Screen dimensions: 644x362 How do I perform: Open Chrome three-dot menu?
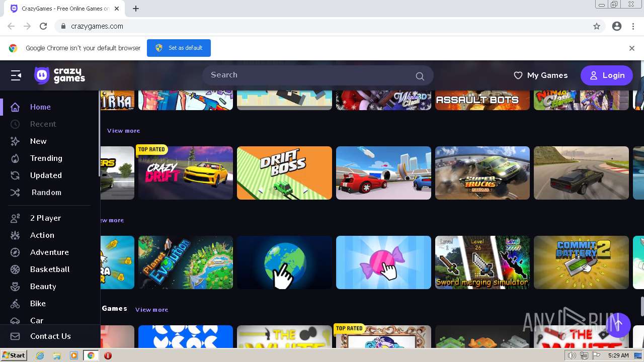pyautogui.click(x=633, y=26)
